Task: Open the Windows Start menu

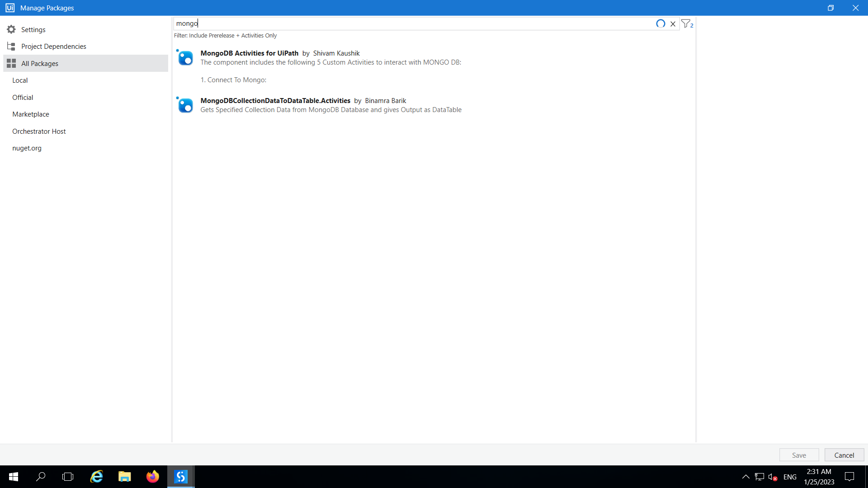Action: 14,477
